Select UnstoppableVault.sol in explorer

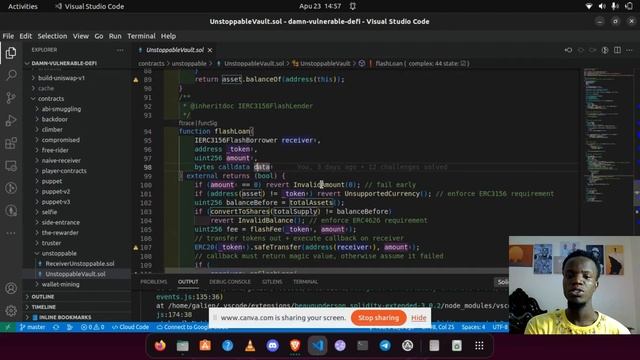(x=75, y=274)
